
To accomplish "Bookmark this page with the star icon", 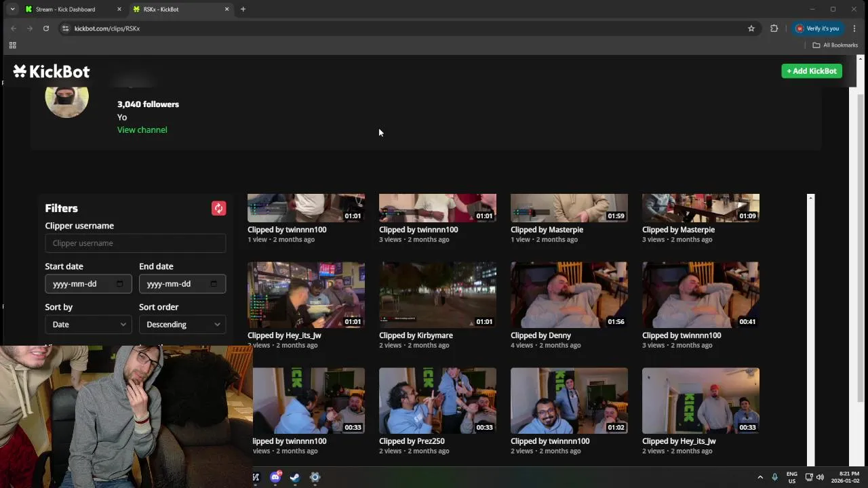I will point(751,28).
